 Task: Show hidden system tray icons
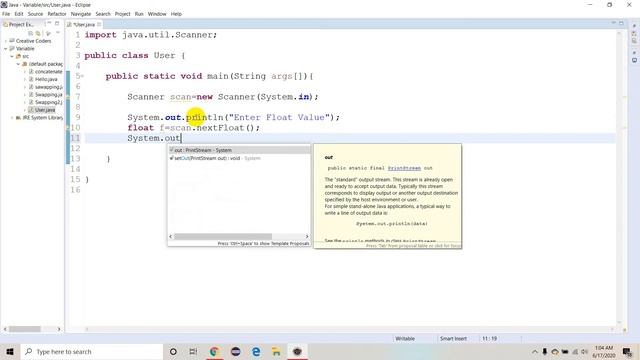pyautogui.click(x=534, y=351)
